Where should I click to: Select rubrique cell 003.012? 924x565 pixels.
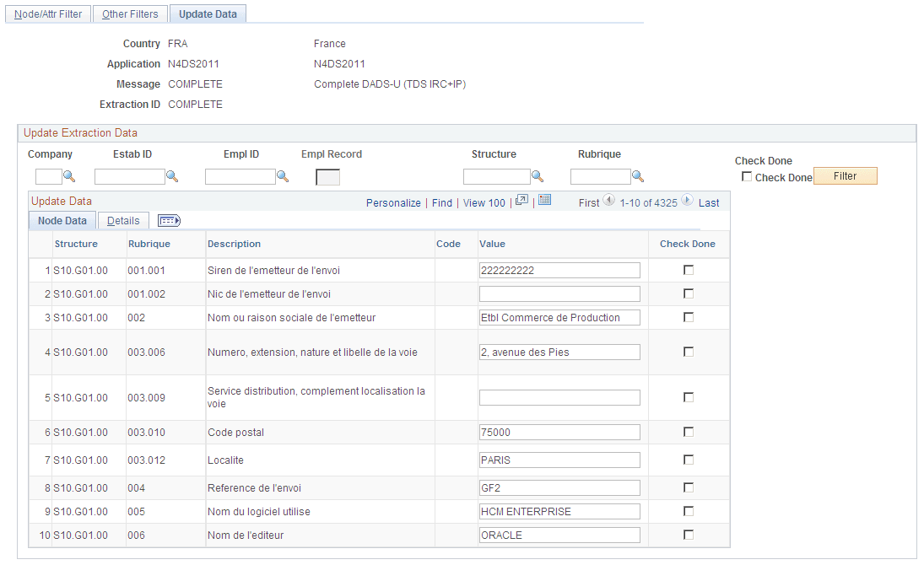pyautogui.click(x=146, y=460)
